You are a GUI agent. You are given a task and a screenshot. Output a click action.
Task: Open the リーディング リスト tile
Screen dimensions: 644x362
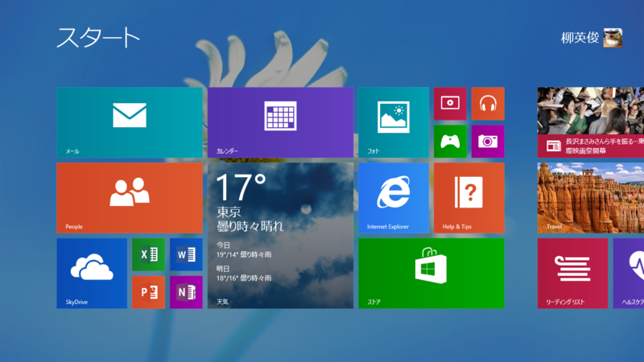coord(572,274)
